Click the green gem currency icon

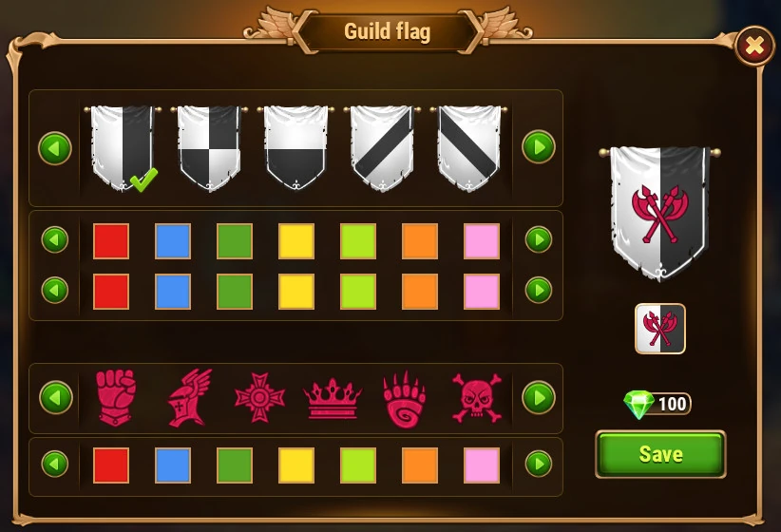[638, 404]
